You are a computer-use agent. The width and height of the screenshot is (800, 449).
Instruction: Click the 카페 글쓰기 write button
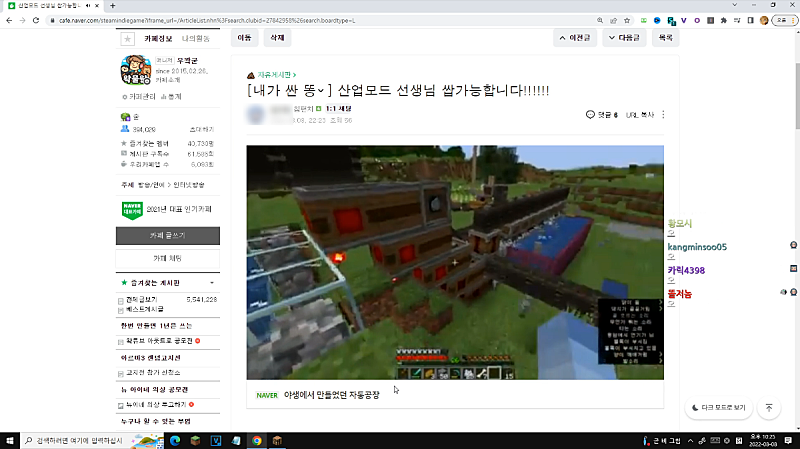click(x=168, y=236)
